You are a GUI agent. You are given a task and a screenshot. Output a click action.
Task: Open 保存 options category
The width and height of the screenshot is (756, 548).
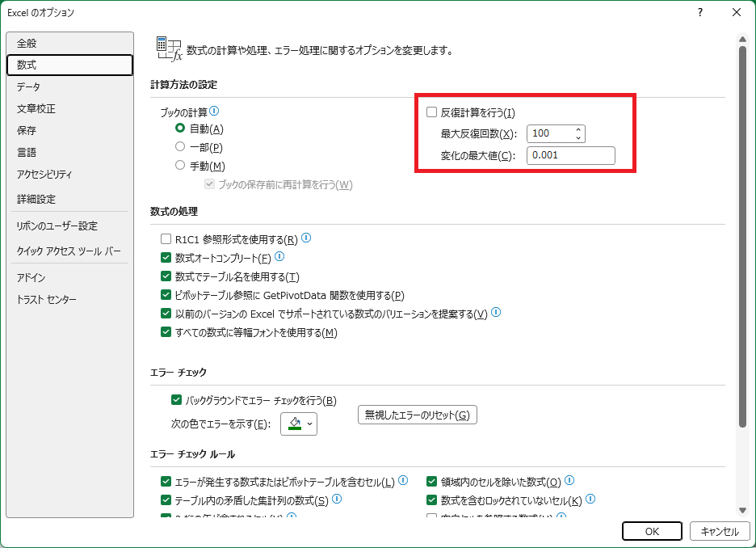70,131
